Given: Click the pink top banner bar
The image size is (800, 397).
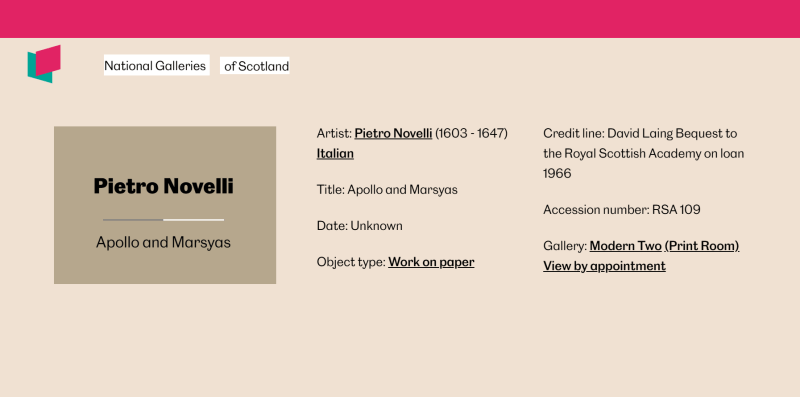Looking at the screenshot, I should tap(400, 19).
